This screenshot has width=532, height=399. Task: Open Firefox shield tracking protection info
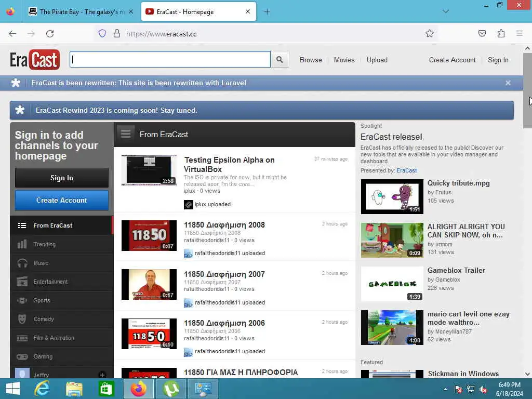click(102, 34)
